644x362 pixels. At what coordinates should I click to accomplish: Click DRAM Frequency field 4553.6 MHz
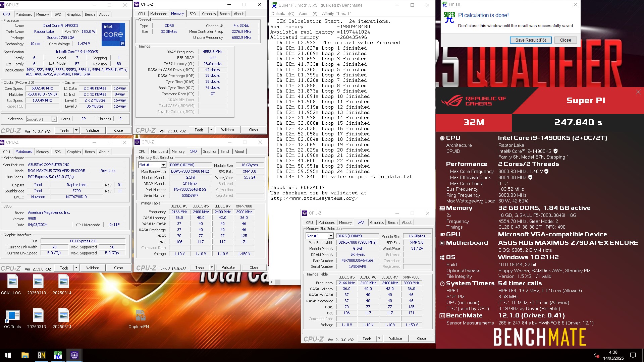[213, 52]
